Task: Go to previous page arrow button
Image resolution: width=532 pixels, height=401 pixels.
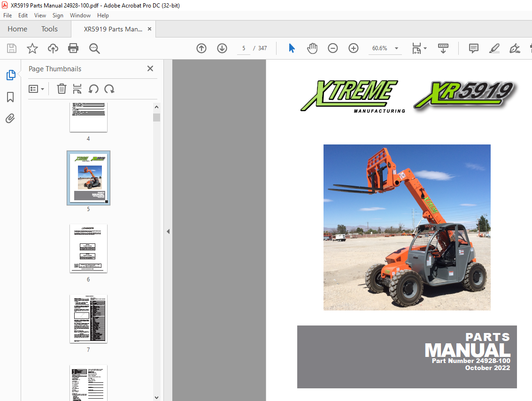Action: [x=201, y=48]
